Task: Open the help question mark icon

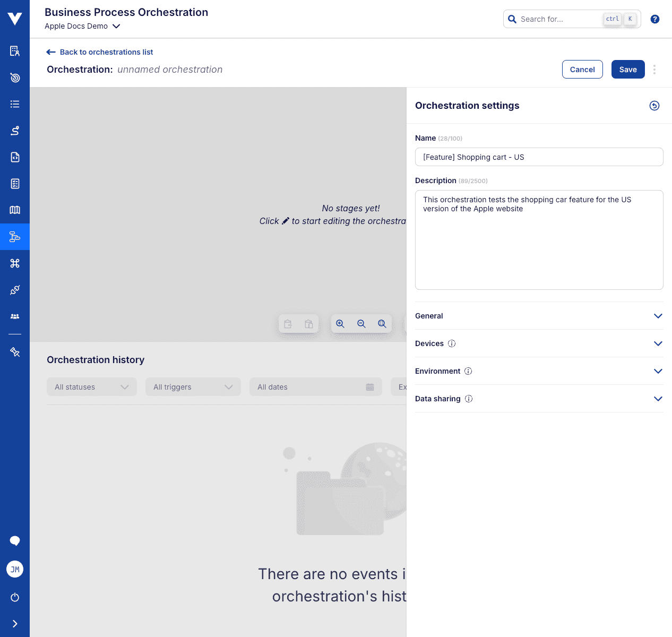Action: pyautogui.click(x=655, y=19)
